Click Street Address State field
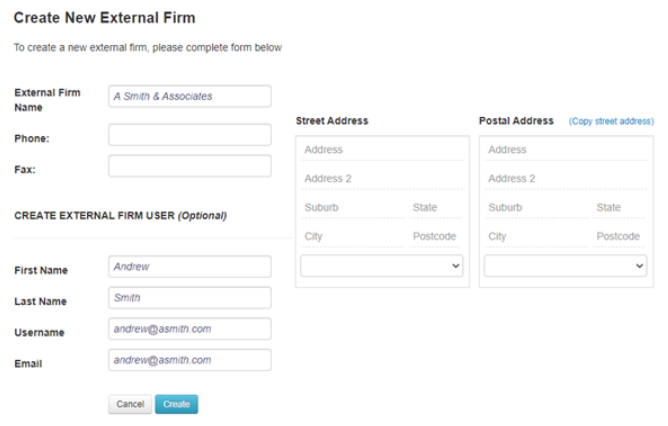668x426 pixels. [x=435, y=208]
